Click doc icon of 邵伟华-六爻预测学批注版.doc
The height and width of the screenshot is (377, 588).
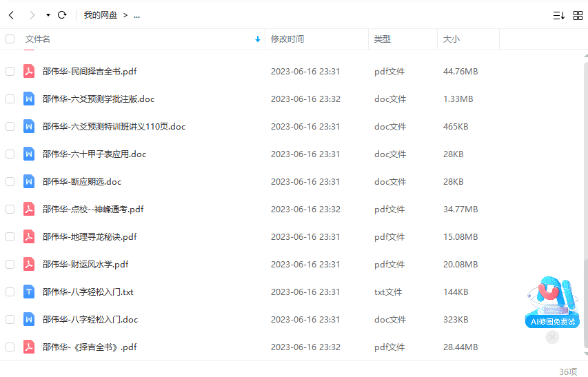[x=29, y=99]
